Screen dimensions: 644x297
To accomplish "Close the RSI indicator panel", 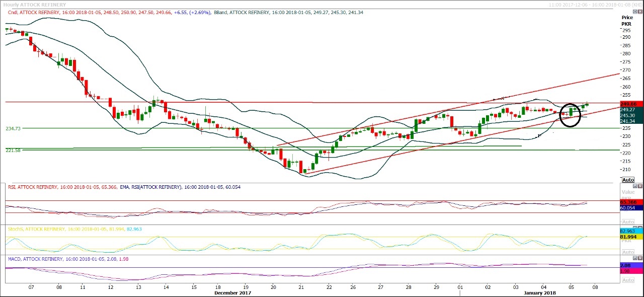I will pos(640,186).
